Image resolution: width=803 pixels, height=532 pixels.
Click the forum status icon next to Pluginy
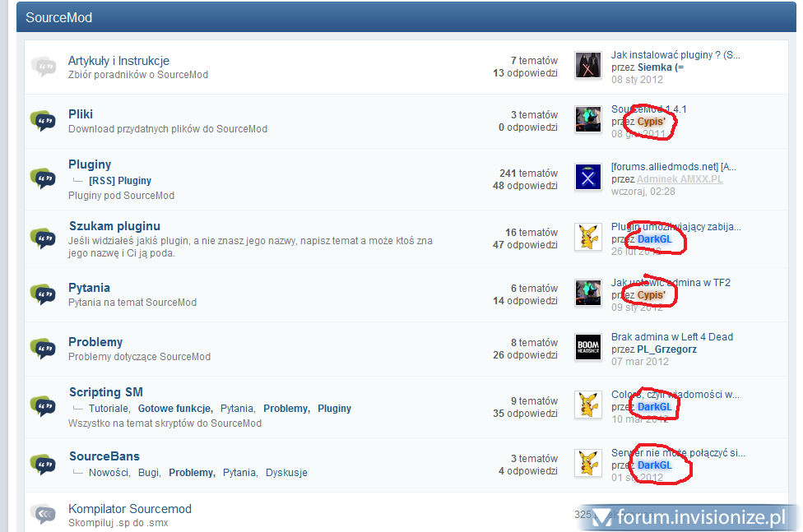point(44,178)
